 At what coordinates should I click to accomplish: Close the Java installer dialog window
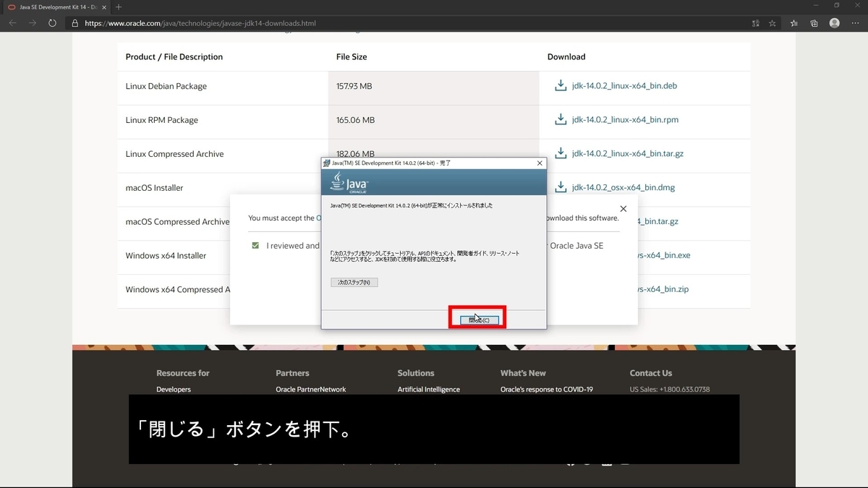click(540, 163)
